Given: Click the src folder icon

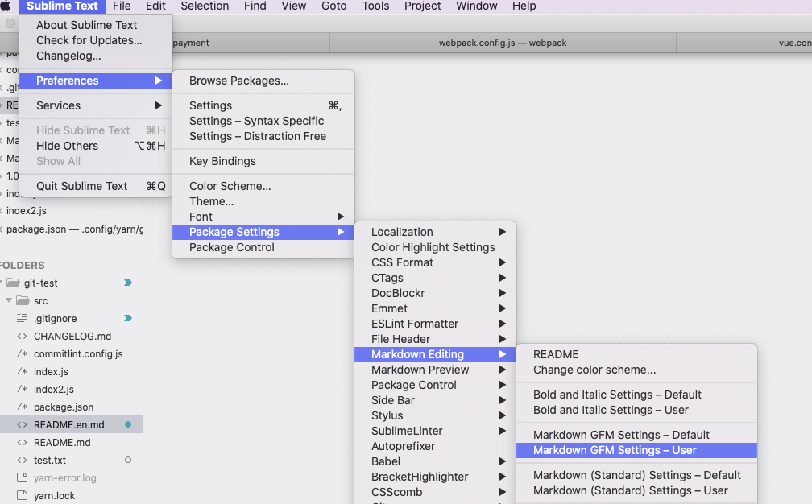Looking at the screenshot, I should click(21, 301).
